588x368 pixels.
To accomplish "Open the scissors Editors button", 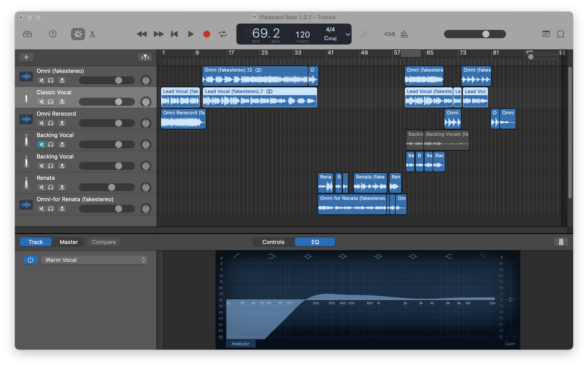I will tap(92, 34).
